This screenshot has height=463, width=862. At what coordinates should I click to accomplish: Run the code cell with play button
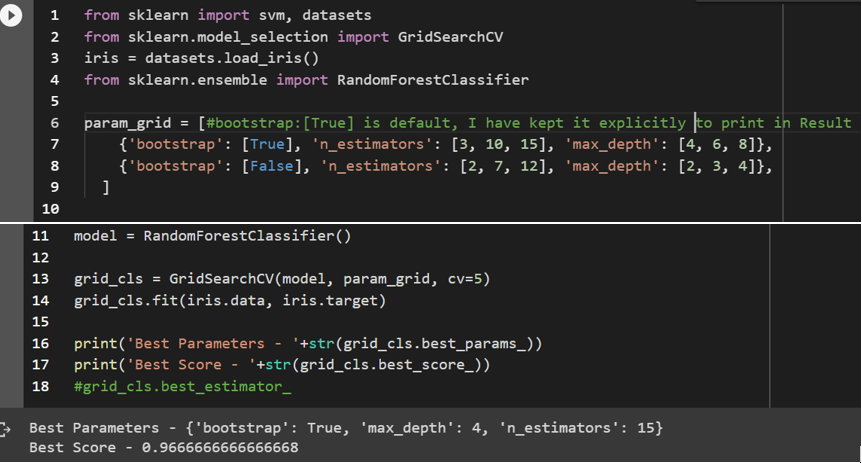(11, 15)
